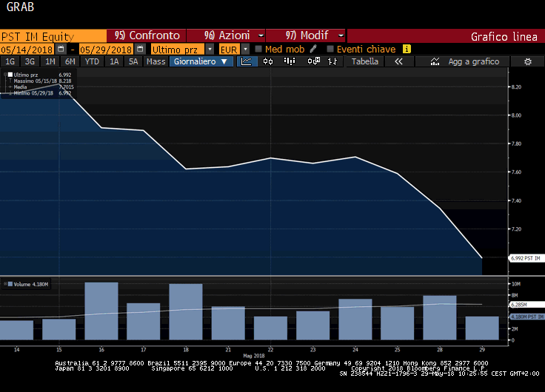Open the Ultimo prz field dropdown

pos(210,49)
